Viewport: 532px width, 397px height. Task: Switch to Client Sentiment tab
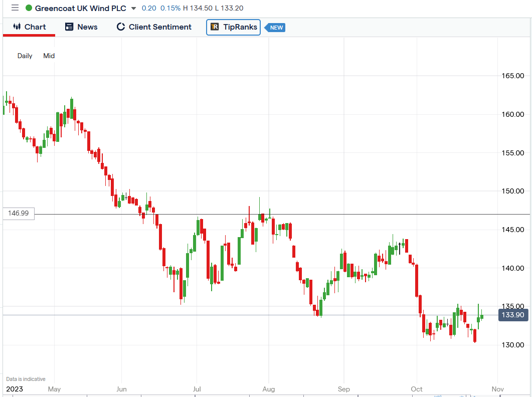pos(154,27)
